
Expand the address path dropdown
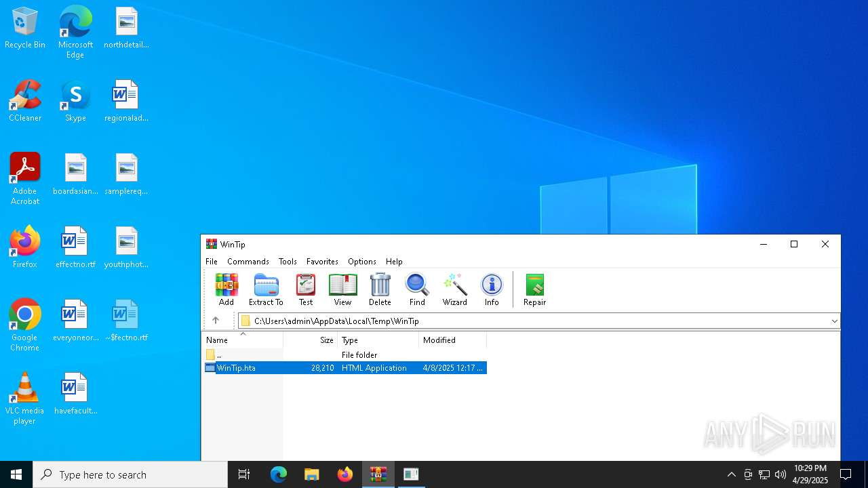point(834,321)
